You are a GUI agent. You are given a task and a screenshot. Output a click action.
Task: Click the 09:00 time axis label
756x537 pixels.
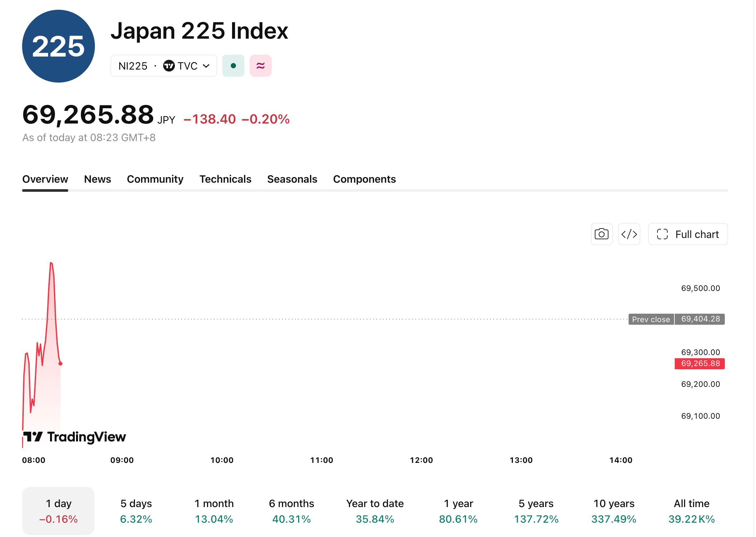122,460
